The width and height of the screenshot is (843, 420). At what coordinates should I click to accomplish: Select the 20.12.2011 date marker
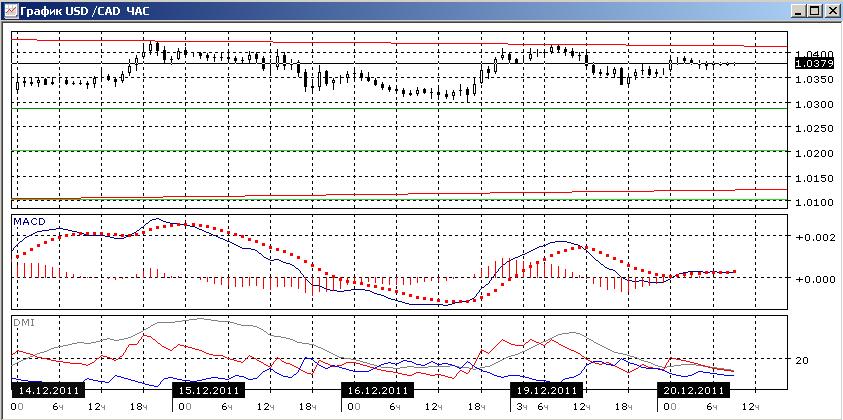pos(694,390)
